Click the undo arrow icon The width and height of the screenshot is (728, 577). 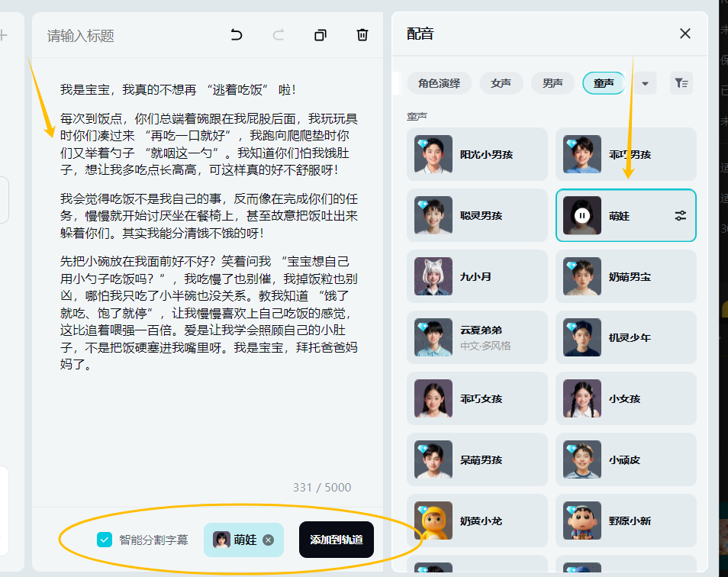pyautogui.click(x=237, y=35)
